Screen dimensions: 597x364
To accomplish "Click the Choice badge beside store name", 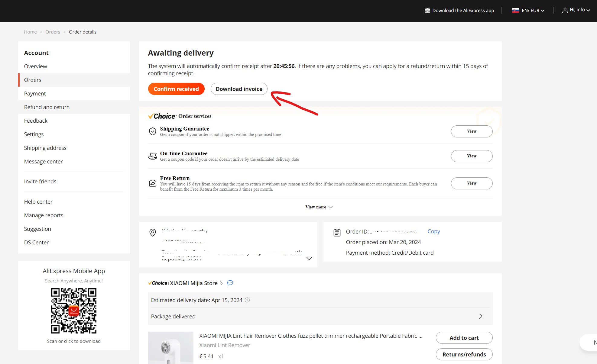I will coord(157,283).
